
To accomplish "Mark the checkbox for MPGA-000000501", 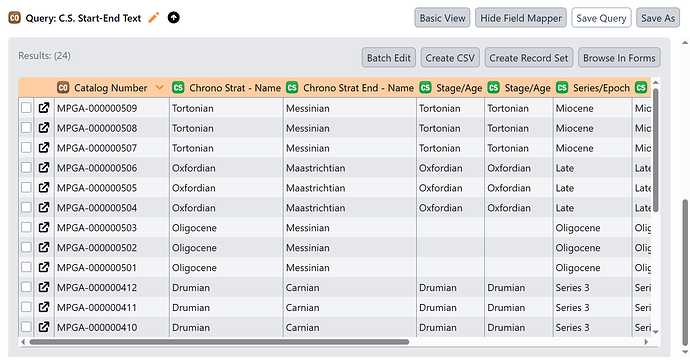I will coord(26,267).
